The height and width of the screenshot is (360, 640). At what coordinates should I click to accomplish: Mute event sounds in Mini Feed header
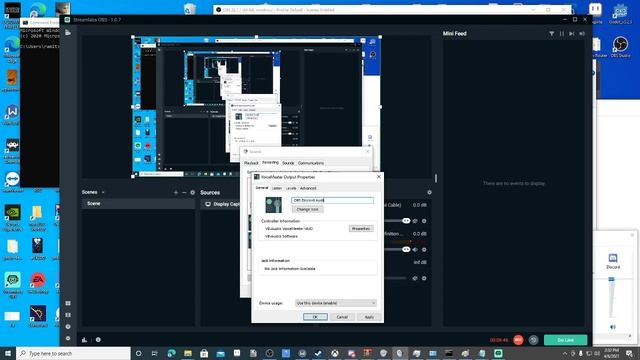click(x=582, y=33)
